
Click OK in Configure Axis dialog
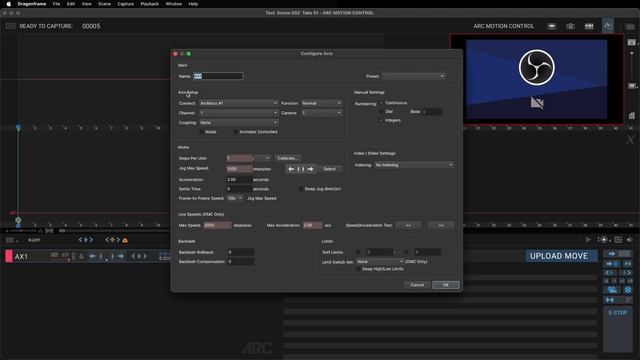point(446,285)
